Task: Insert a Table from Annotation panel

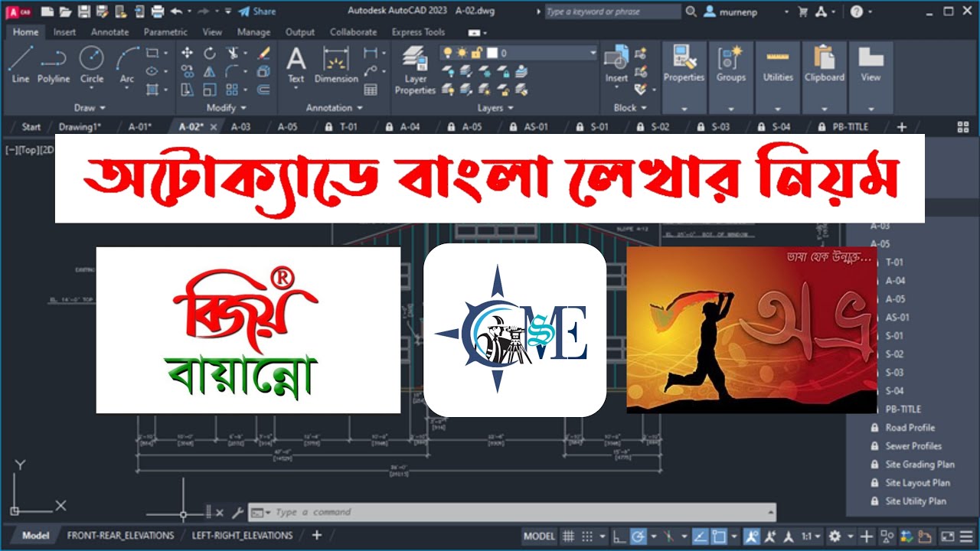Action: pos(371,90)
